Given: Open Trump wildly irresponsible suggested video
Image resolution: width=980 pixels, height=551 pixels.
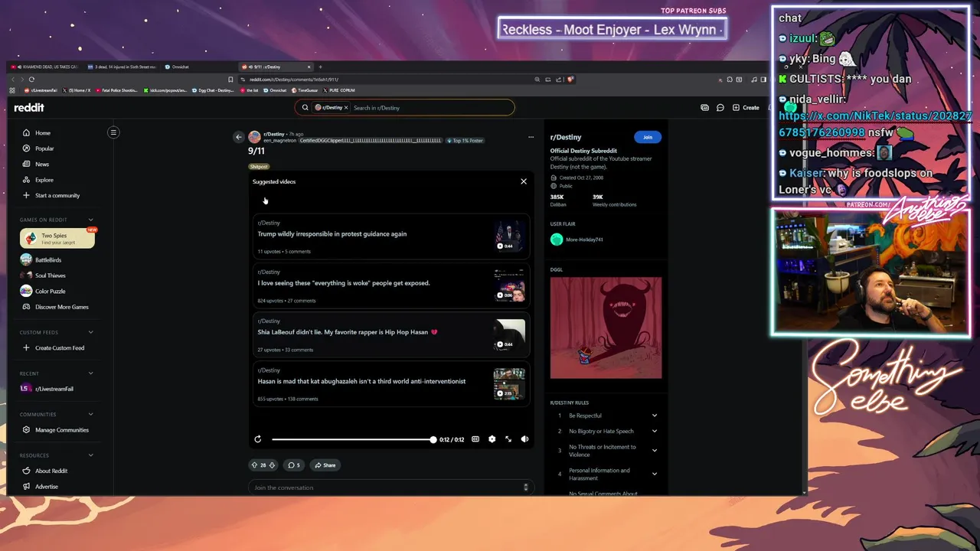Looking at the screenshot, I should 391,236.
